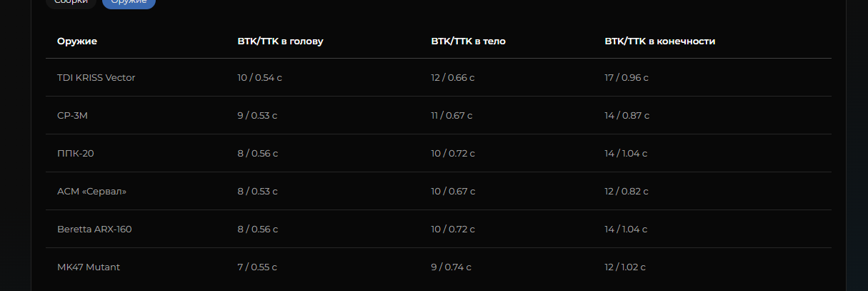Open the ППК-20 weapon entry

tap(75, 153)
